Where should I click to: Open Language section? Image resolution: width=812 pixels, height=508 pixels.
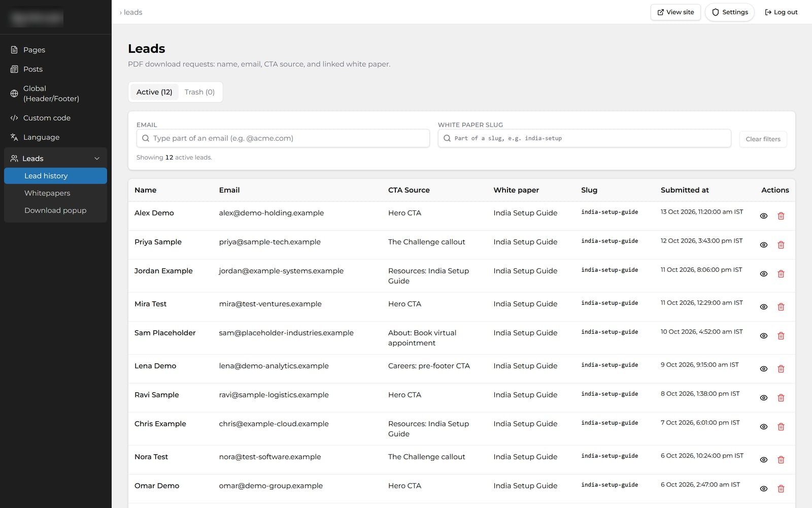pos(55,137)
